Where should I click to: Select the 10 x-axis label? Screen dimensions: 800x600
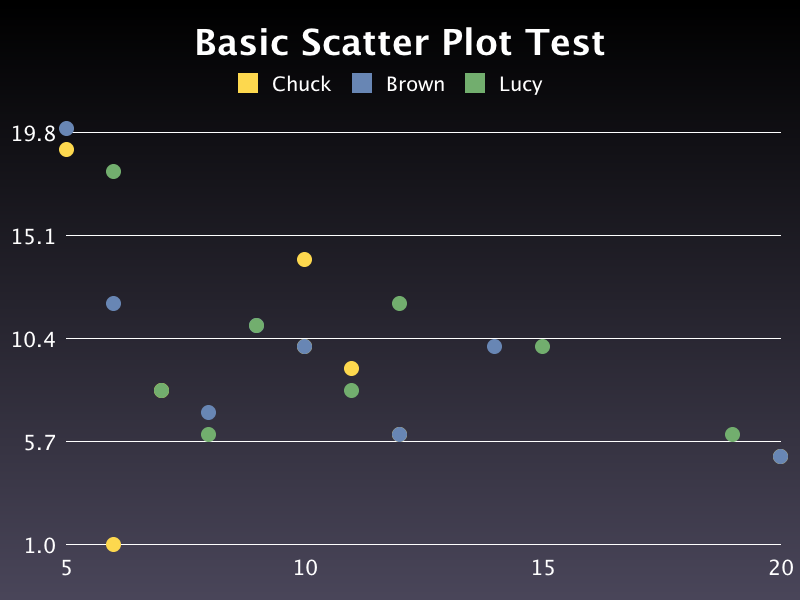tap(304, 568)
